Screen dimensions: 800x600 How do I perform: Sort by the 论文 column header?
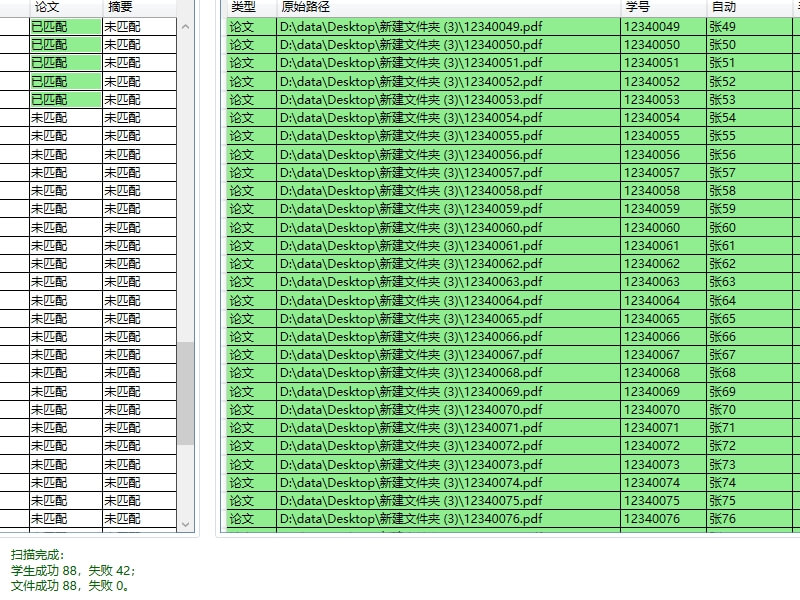pos(48,7)
